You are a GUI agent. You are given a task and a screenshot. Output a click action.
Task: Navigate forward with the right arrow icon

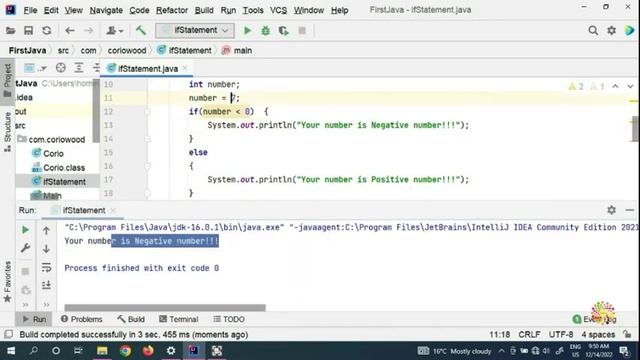(88, 31)
